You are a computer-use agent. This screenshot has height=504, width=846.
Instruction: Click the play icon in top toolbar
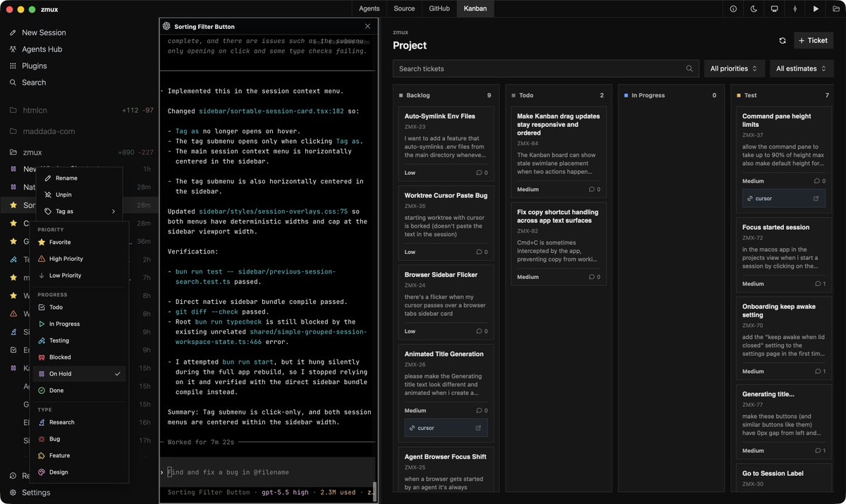816,9
